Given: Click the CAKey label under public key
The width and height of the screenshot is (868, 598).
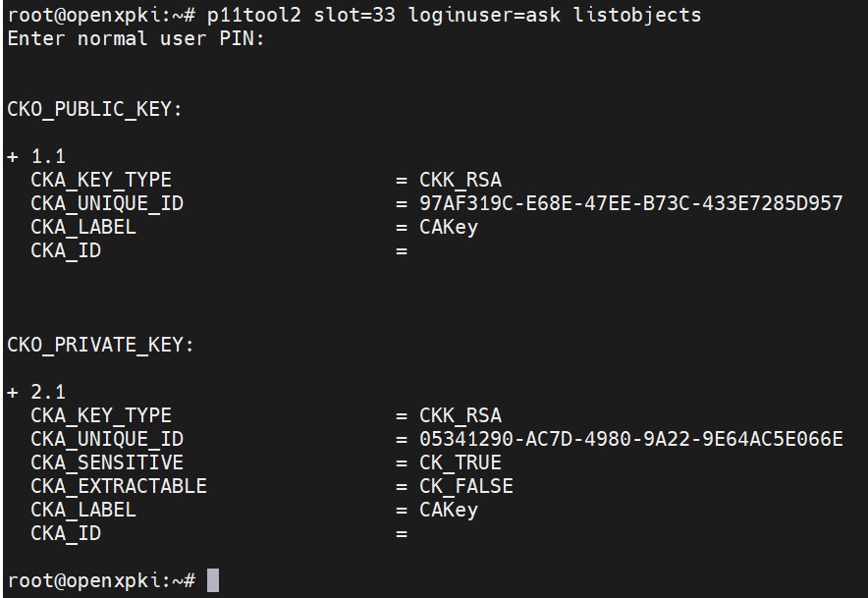Looking at the screenshot, I should tap(449, 227).
